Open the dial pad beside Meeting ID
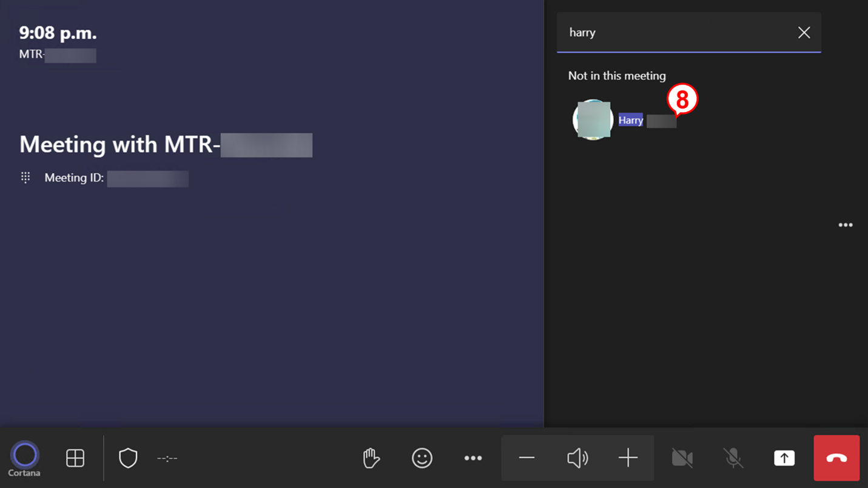This screenshot has width=868, height=488. [25, 178]
